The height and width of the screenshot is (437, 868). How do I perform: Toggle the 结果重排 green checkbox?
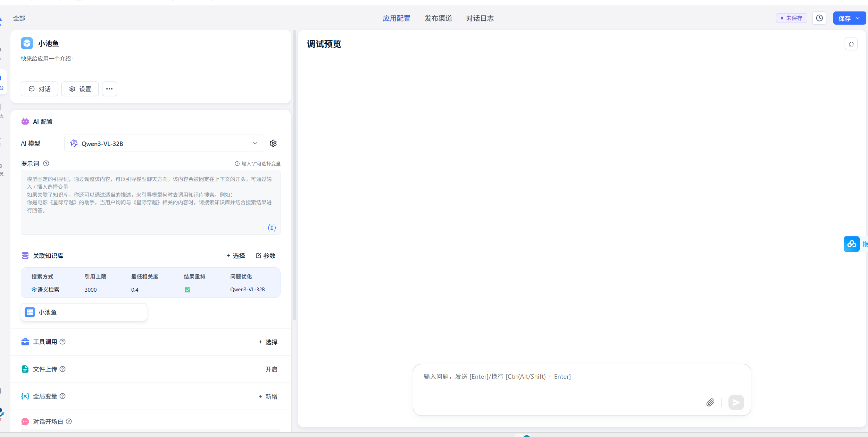pyautogui.click(x=187, y=290)
